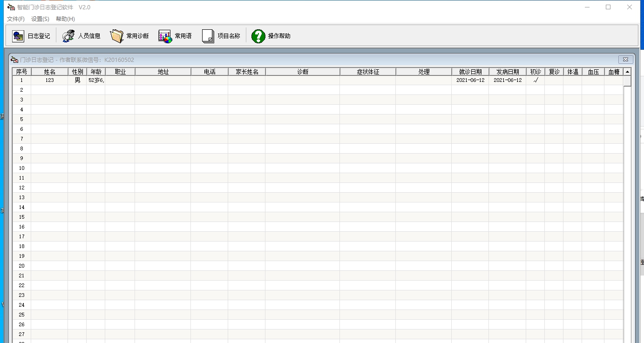Click the 复诊 column header

[x=554, y=72]
